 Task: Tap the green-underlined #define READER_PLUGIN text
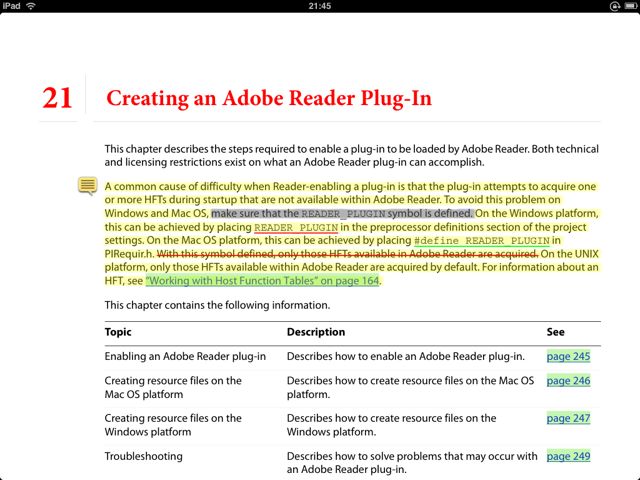tap(482, 241)
